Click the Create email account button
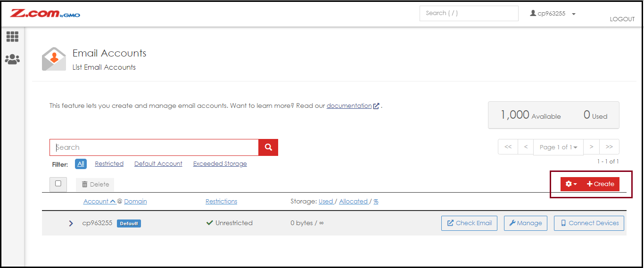The width and height of the screenshot is (644, 268). pos(601,184)
